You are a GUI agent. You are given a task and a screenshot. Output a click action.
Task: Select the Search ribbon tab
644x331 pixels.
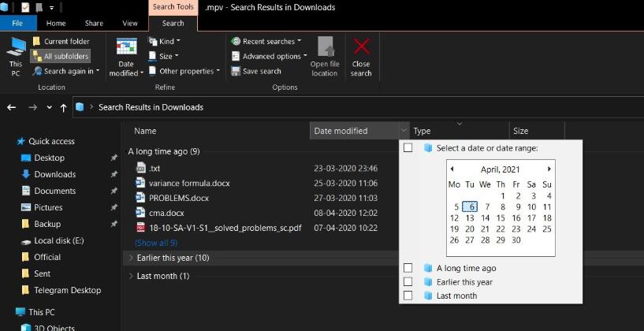(x=173, y=23)
